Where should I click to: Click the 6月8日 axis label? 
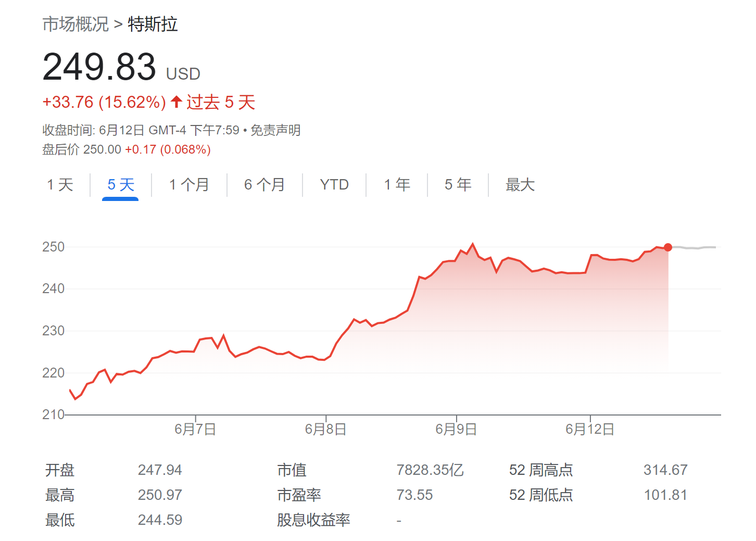[326, 429]
